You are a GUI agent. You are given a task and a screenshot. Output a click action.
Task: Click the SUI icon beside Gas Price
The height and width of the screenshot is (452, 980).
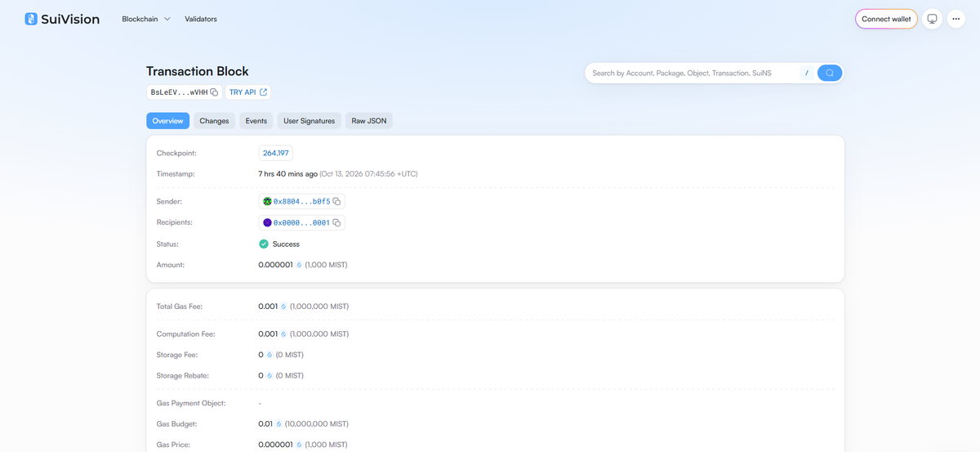[x=299, y=445]
